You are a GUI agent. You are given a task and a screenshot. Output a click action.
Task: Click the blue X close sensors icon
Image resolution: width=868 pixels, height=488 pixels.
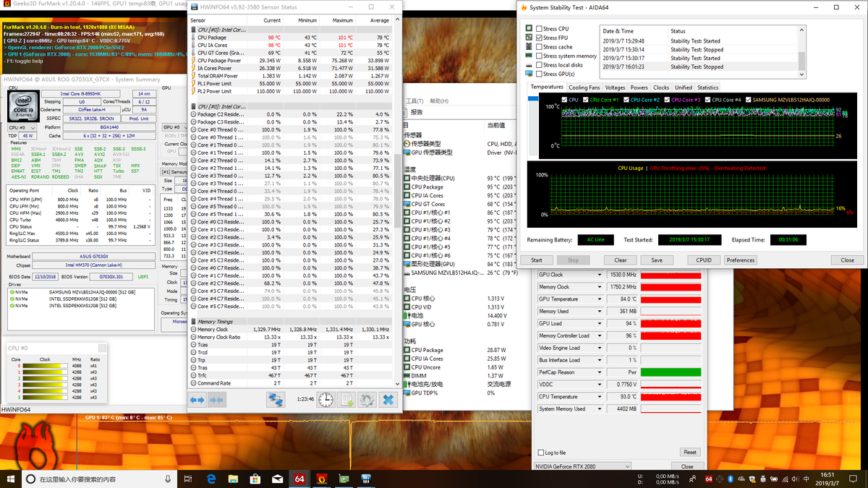pyautogui.click(x=388, y=399)
